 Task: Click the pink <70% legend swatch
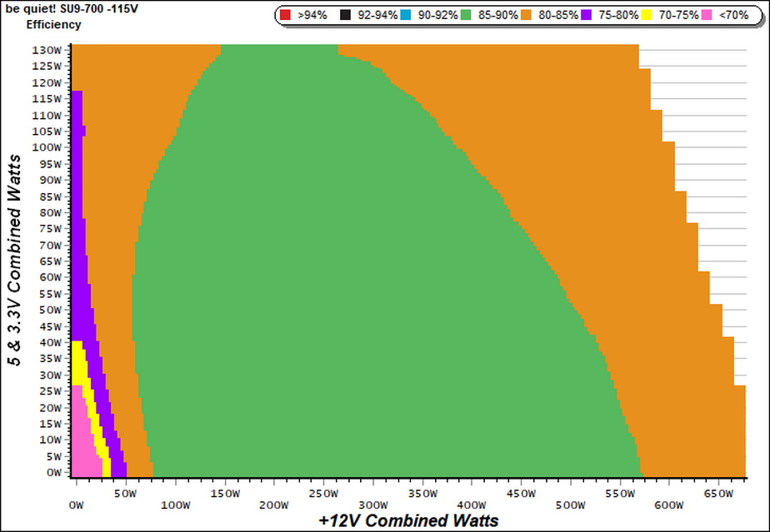(707, 15)
